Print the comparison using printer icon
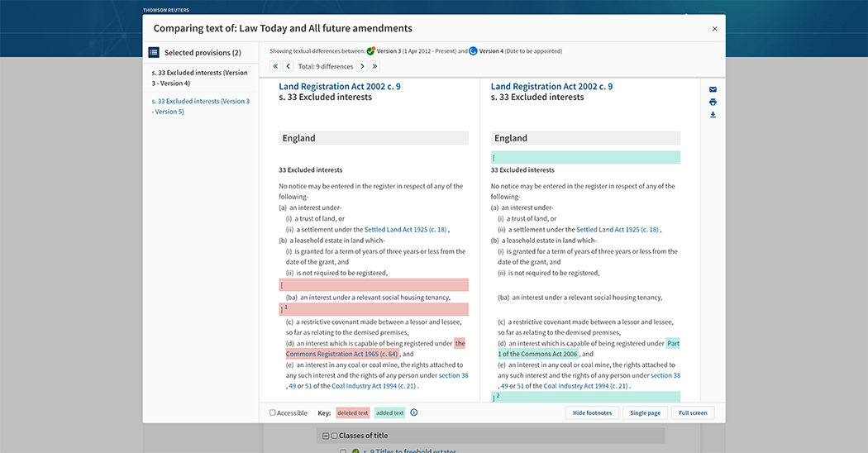This screenshot has height=453, width=868. [713, 103]
